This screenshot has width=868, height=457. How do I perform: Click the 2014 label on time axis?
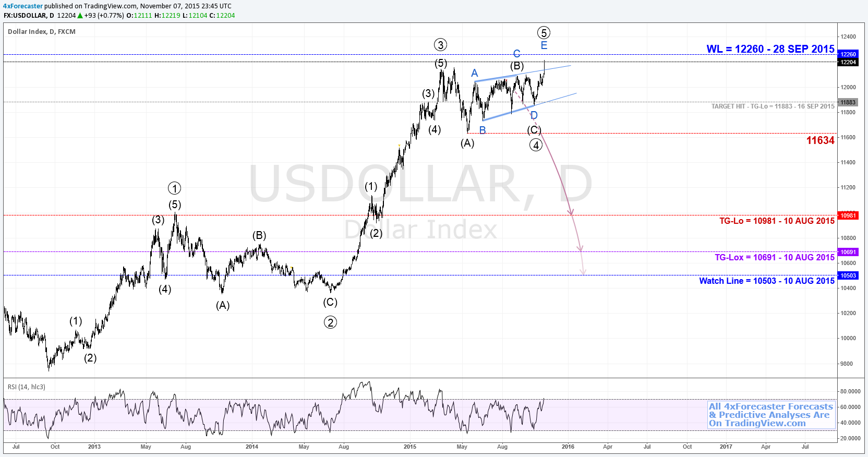tap(252, 447)
